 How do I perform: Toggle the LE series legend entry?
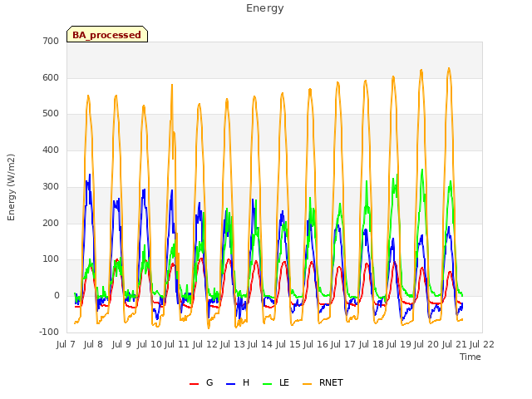click(x=276, y=382)
